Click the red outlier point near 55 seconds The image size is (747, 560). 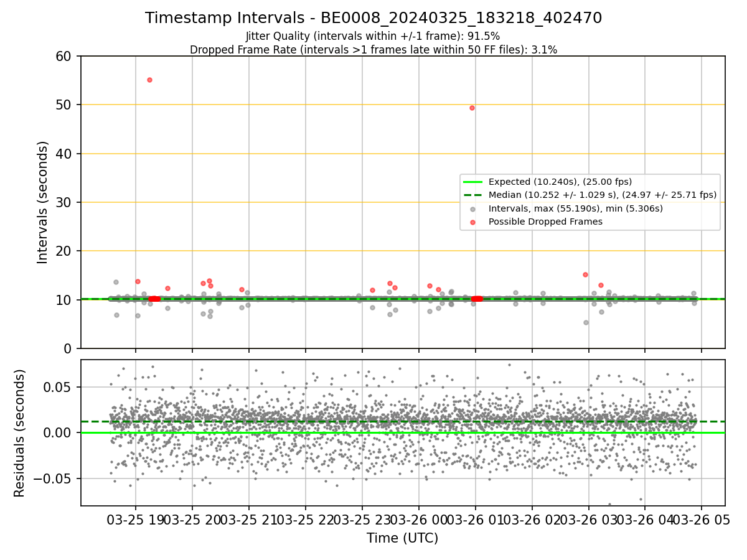(149, 80)
